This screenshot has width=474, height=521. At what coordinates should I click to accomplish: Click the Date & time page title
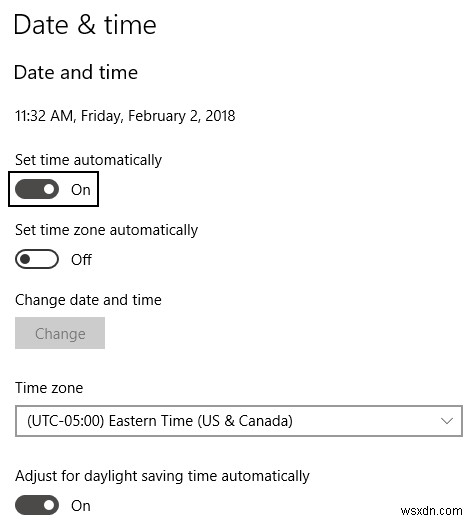(x=85, y=25)
